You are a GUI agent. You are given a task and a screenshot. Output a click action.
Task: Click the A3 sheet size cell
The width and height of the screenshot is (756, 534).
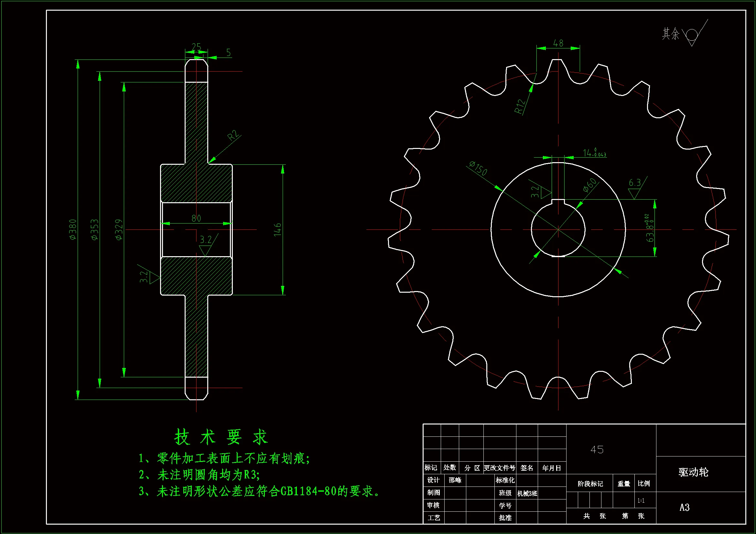pyautogui.click(x=685, y=508)
